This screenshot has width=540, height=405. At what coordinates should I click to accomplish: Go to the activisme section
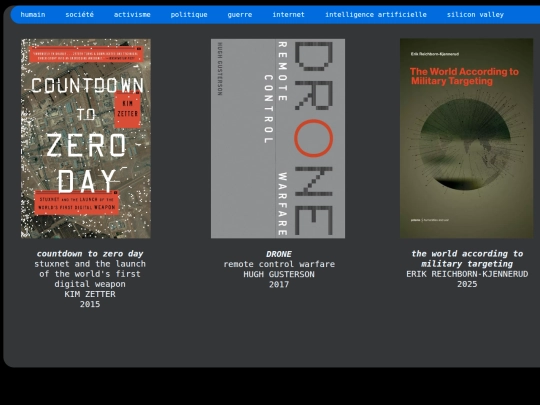132,14
